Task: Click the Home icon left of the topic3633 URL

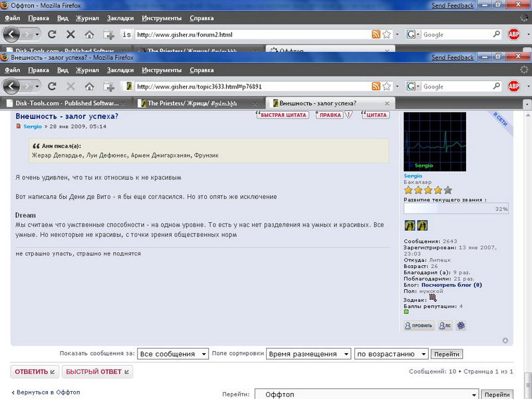Action: 89,86
